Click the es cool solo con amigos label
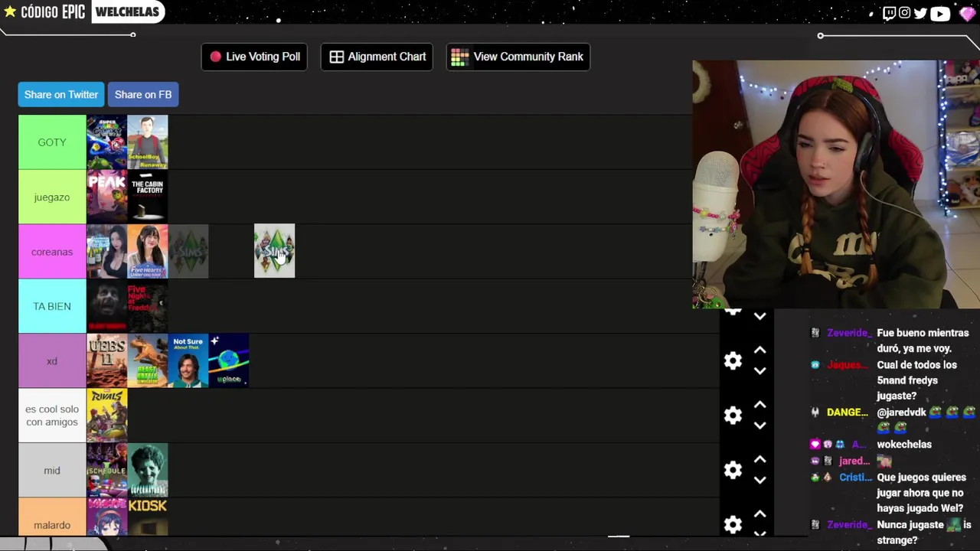The width and height of the screenshot is (980, 551). click(52, 416)
